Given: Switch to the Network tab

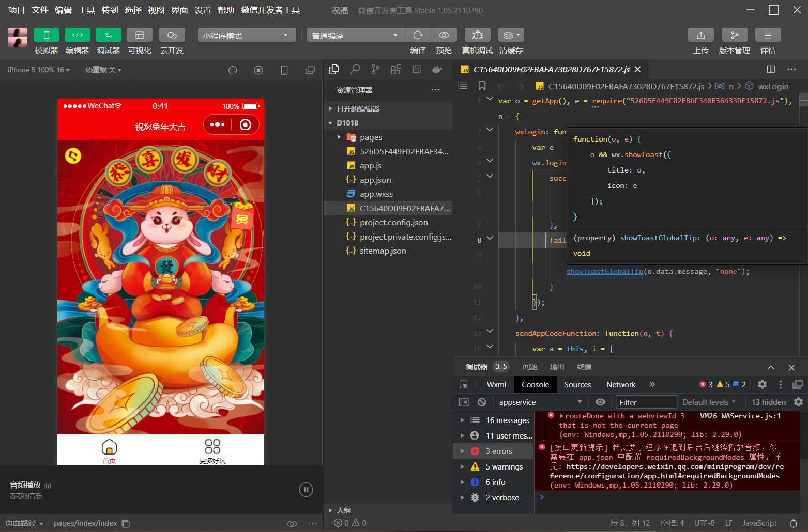Looking at the screenshot, I should pyautogui.click(x=620, y=385).
